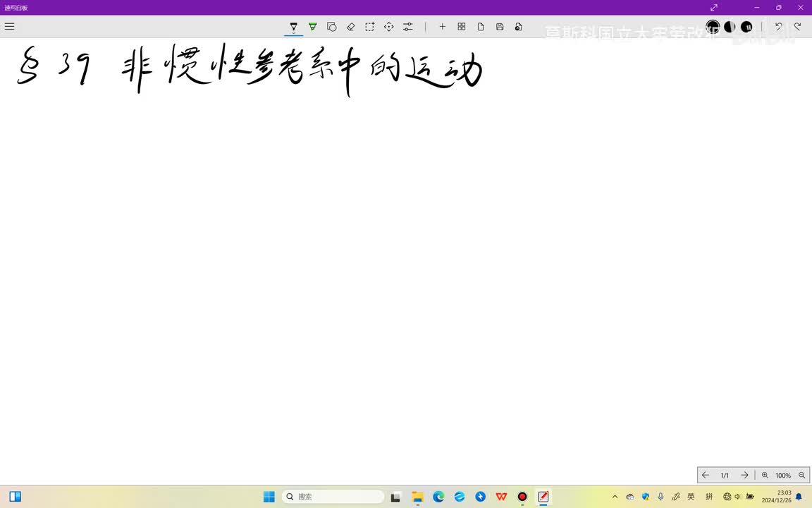The image size is (812, 508).
Task: Open the Windows Security shield tray icon
Action: coord(645,497)
